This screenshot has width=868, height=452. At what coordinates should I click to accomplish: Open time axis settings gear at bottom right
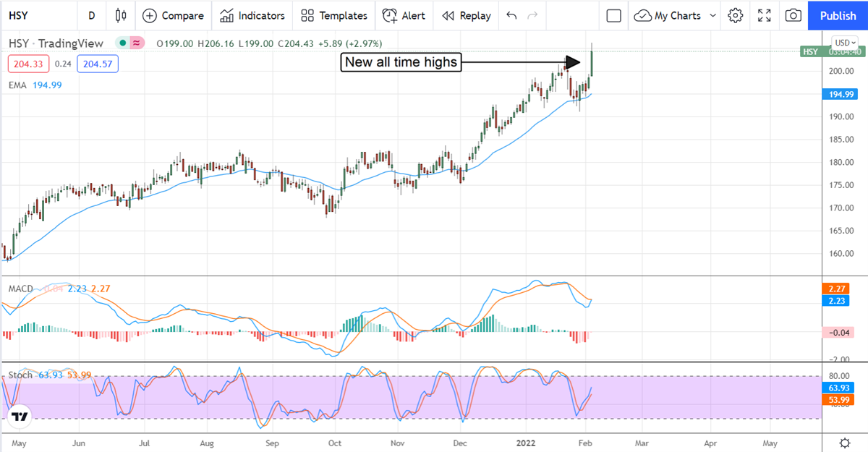844,443
